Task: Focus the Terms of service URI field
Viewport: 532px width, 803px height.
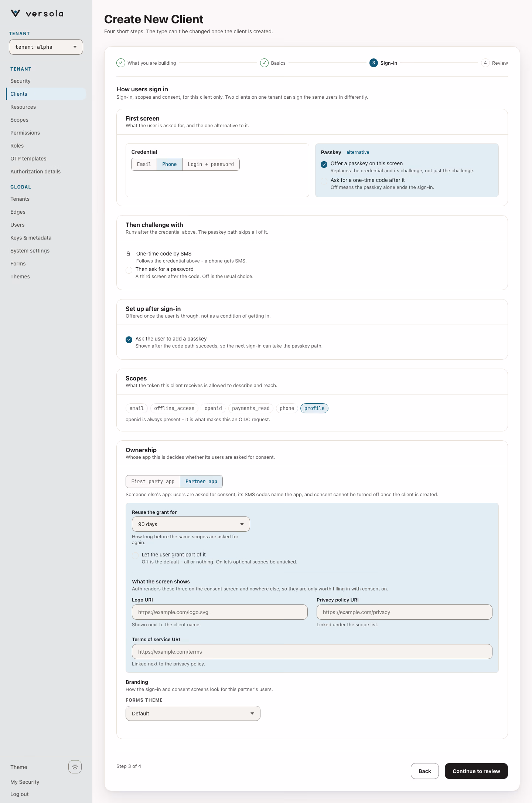Action: point(312,652)
